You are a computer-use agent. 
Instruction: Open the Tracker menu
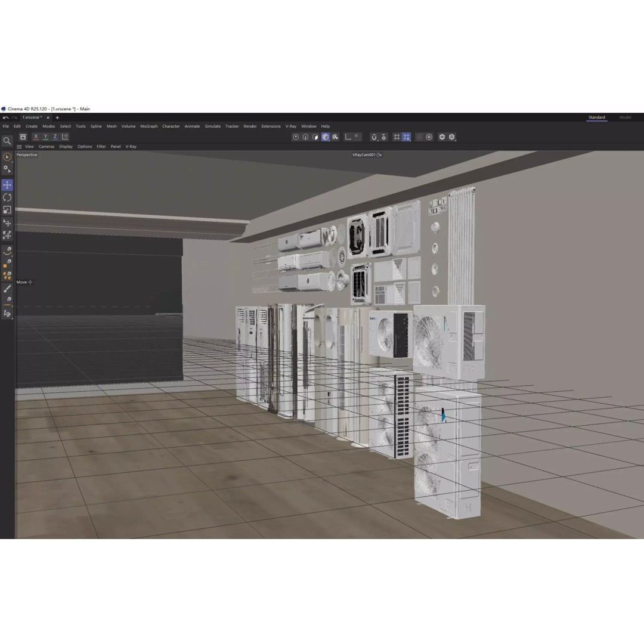click(x=232, y=126)
